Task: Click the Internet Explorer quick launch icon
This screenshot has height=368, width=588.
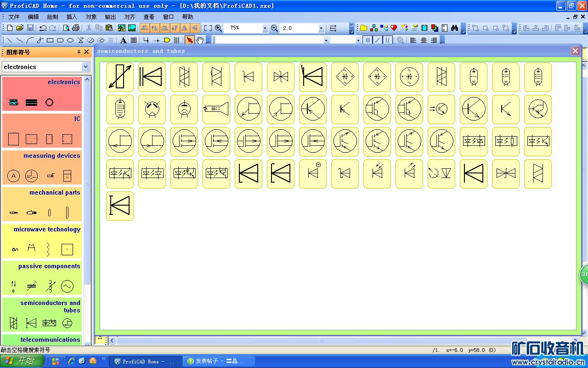Action: [71, 361]
